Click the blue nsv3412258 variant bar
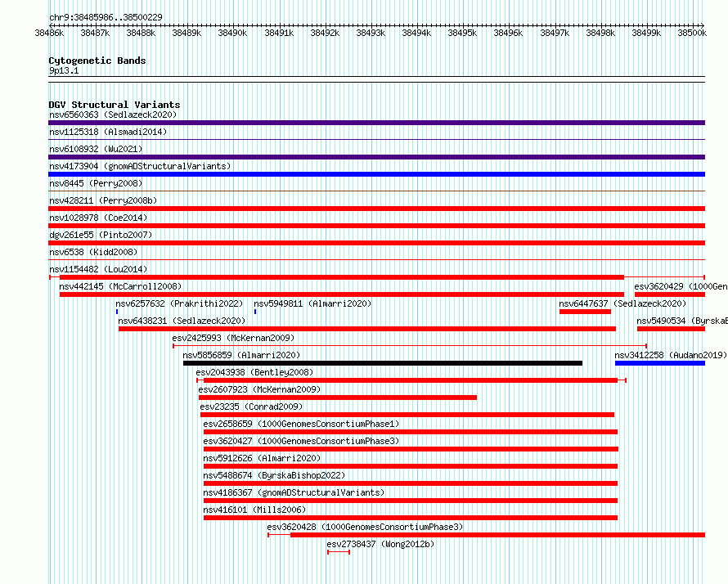The width and height of the screenshot is (728, 584). pyautogui.click(x=660, y=363)
